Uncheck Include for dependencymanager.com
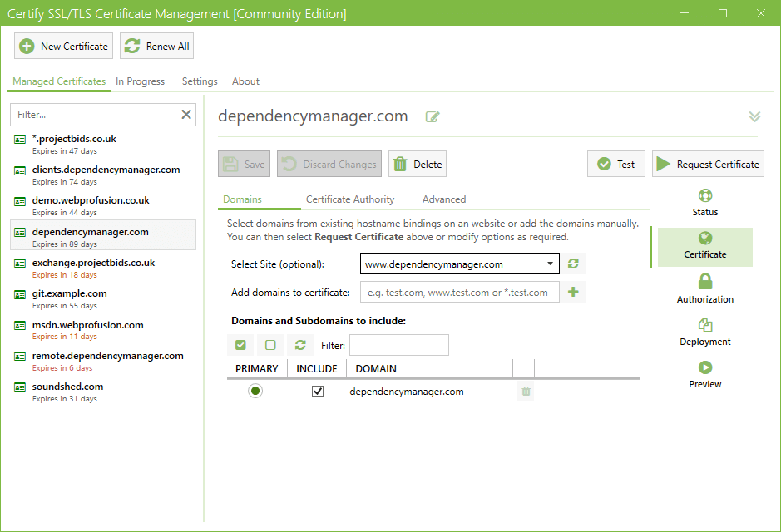Screen dimensions: 781x532 [317, 392]
